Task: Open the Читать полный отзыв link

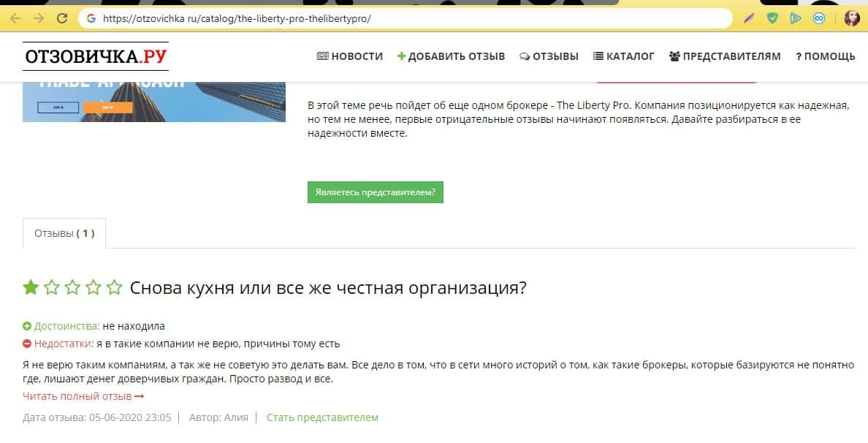Action: tap(83, 396)
